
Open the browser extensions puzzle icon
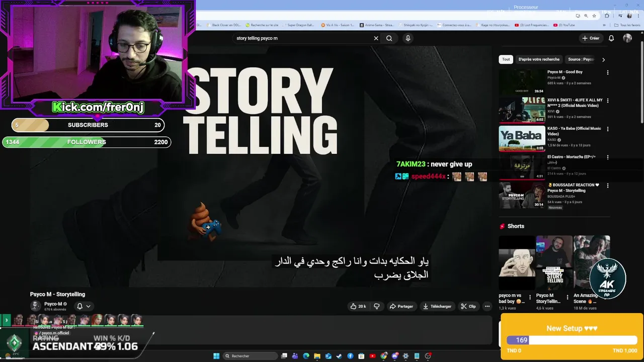pyautogui.click(x=607, y=16)
